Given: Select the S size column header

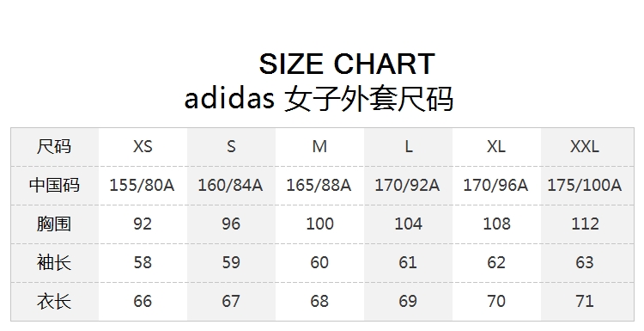Looking at the screenshot, I should click(231, 147).
